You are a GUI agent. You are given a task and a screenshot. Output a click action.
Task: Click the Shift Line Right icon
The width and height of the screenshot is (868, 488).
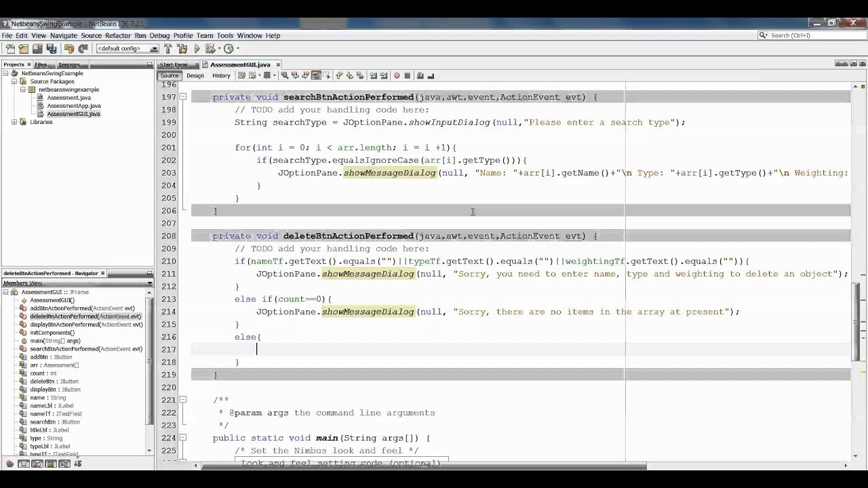click(384, 75)
